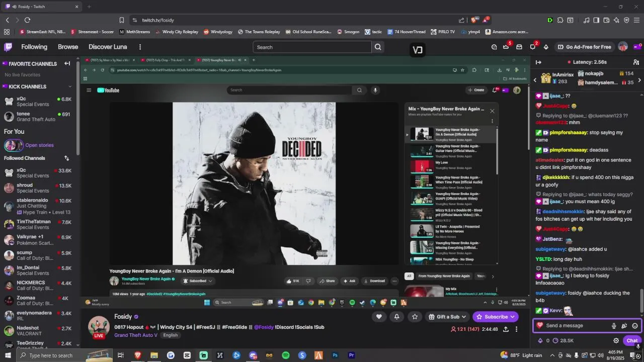Click the Get Bits diamond icon
Screen dimensions: 644x362
coord(546,47)
